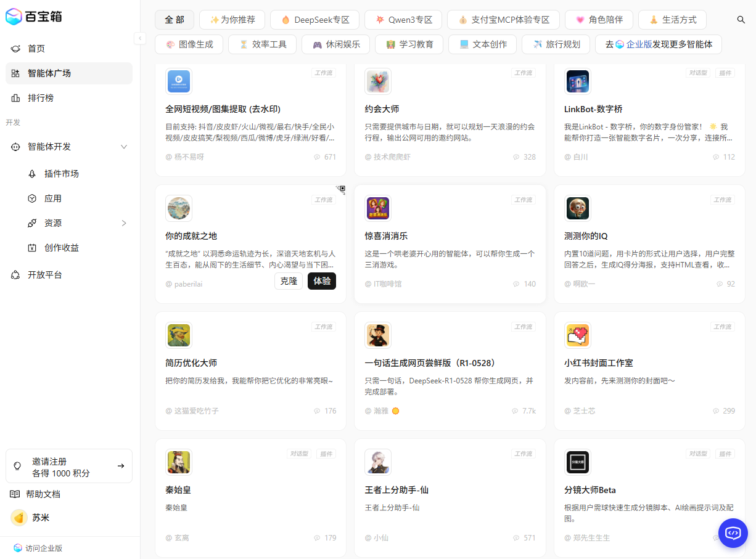The width and height of the screenshot is (756, 559).
Task: Open the 访问企业版 link
Action: pos(43,548)
